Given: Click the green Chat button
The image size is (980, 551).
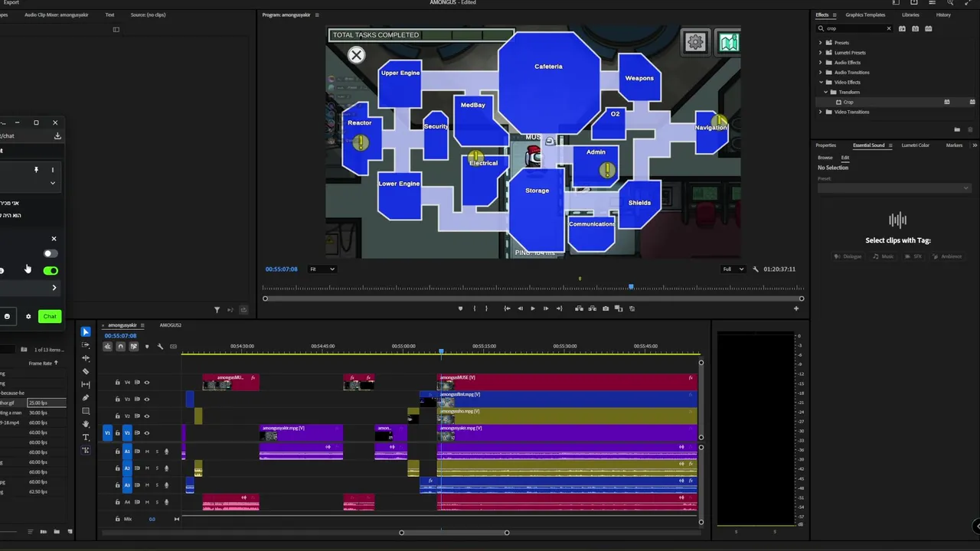Looking at the screenshot, I should tap(50, 316).
